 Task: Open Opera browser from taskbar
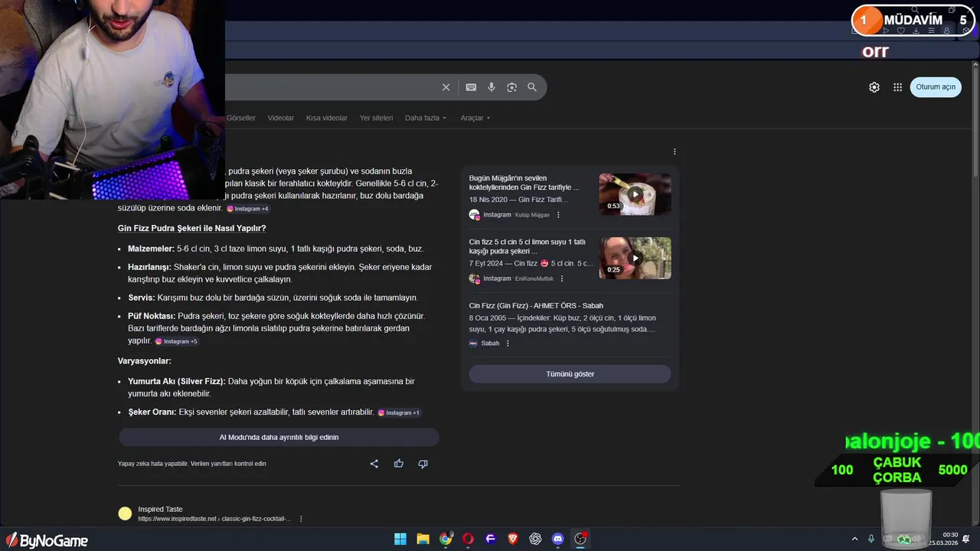coord(468,539)
